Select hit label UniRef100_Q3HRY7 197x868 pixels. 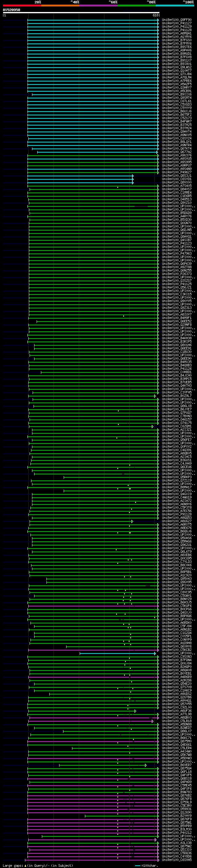[177, 88]
